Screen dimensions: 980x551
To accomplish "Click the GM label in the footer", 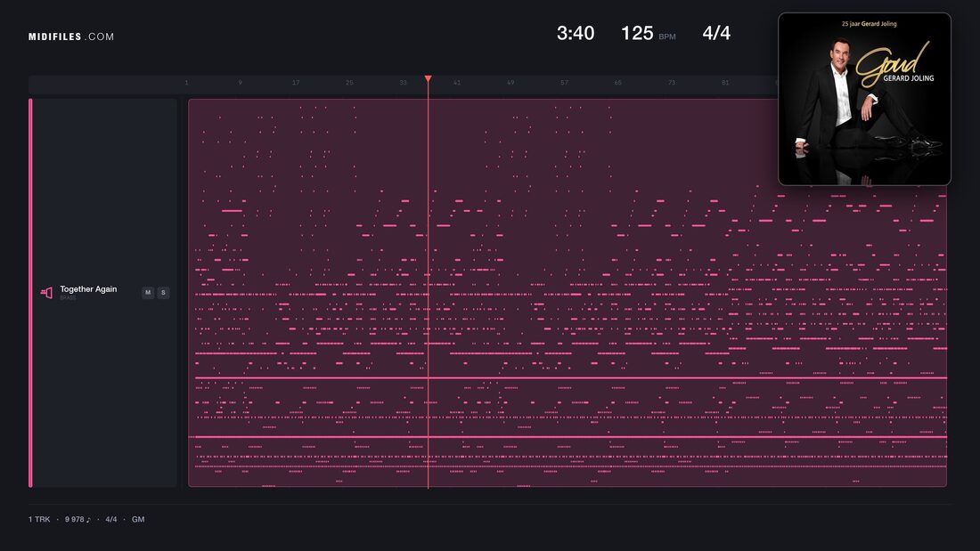I will pos(138,519).
